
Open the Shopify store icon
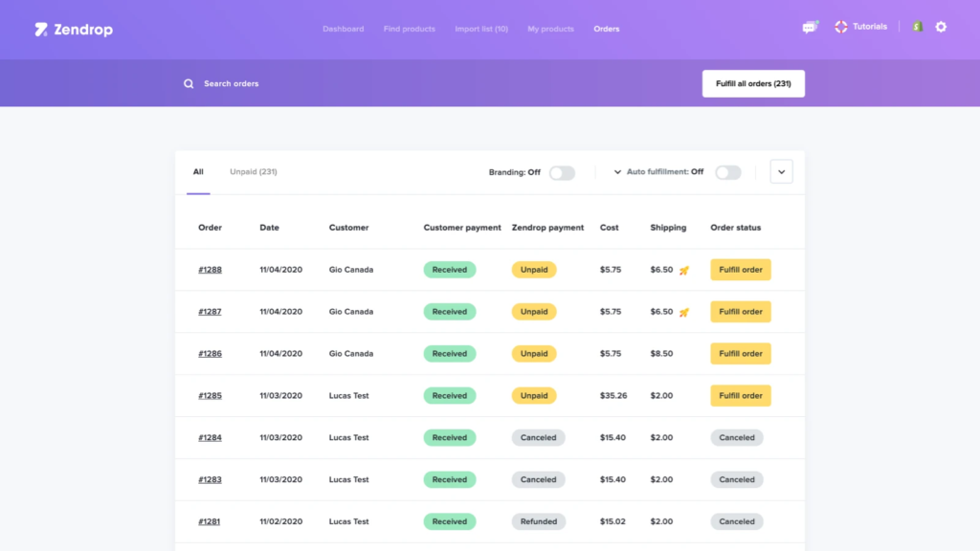click(916, 26)
